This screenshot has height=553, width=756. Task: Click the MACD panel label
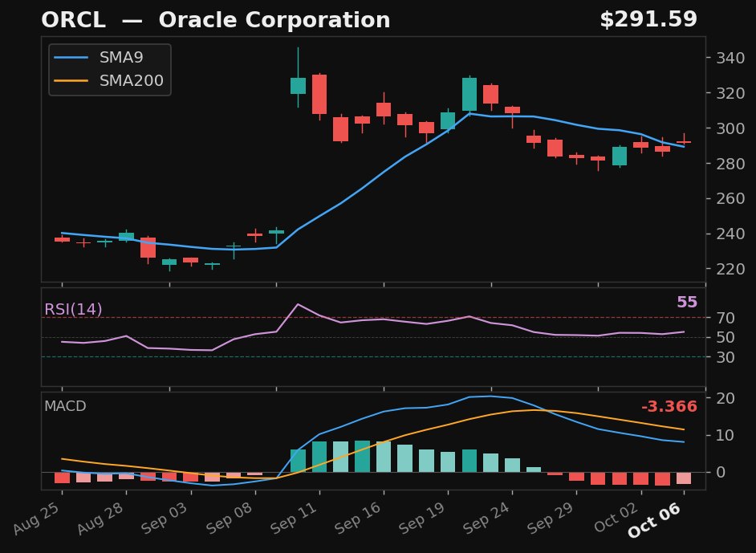[65, 406]
